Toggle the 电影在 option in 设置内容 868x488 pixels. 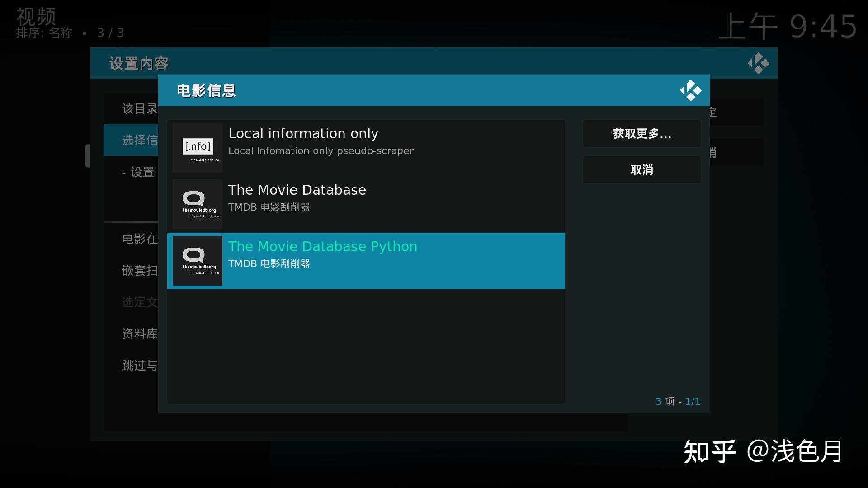(131, 239)
